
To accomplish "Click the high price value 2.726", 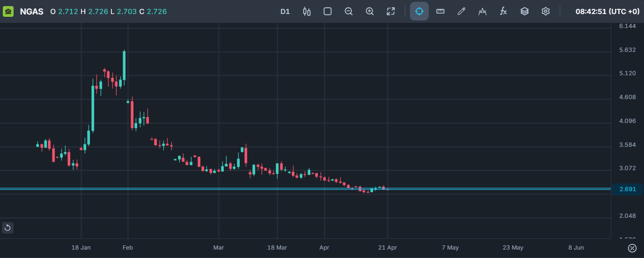I will tap(98, 11).
